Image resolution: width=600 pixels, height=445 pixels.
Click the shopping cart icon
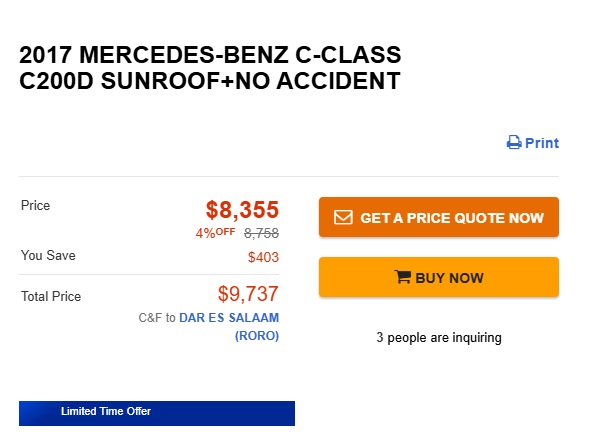403,277
